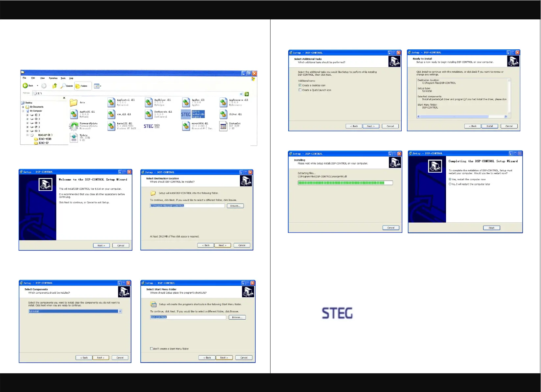
Task: Select the STEG main icon file
Action: click(148, 126)
